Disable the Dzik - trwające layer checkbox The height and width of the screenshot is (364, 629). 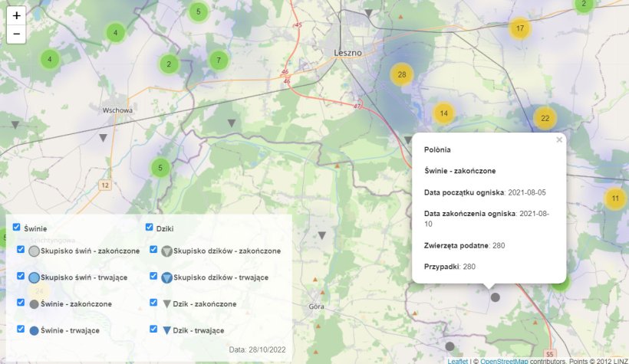coord(153,330)
